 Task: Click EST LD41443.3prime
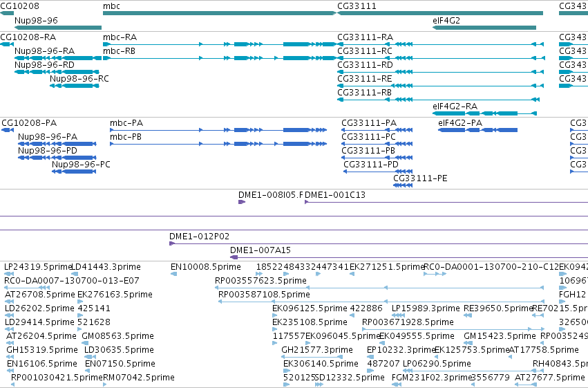pos(75,275)
